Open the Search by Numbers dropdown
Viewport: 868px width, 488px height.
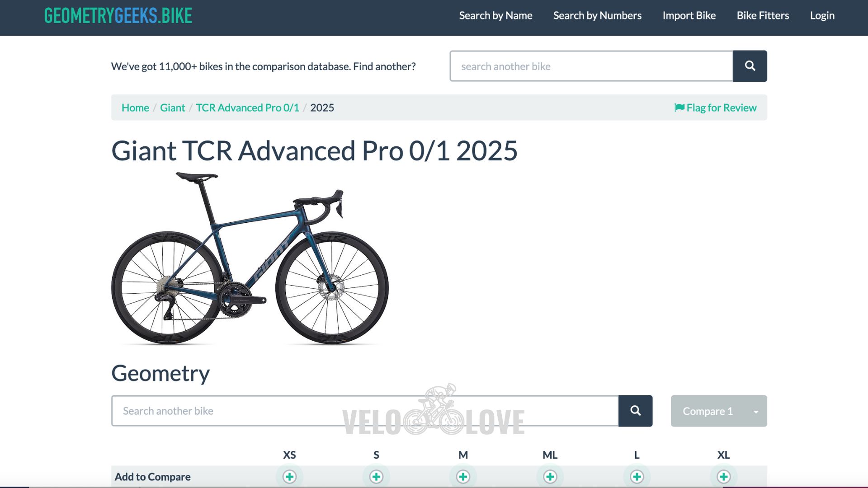597,15
